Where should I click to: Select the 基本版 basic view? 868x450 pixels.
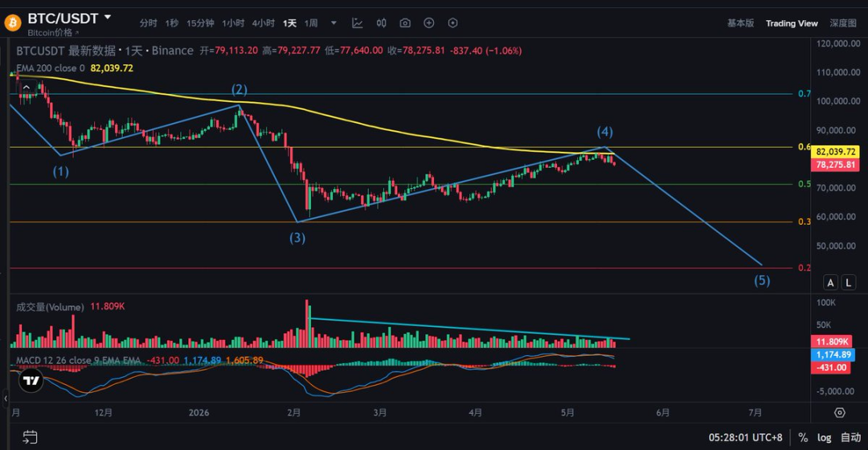(x=741, y=23)
